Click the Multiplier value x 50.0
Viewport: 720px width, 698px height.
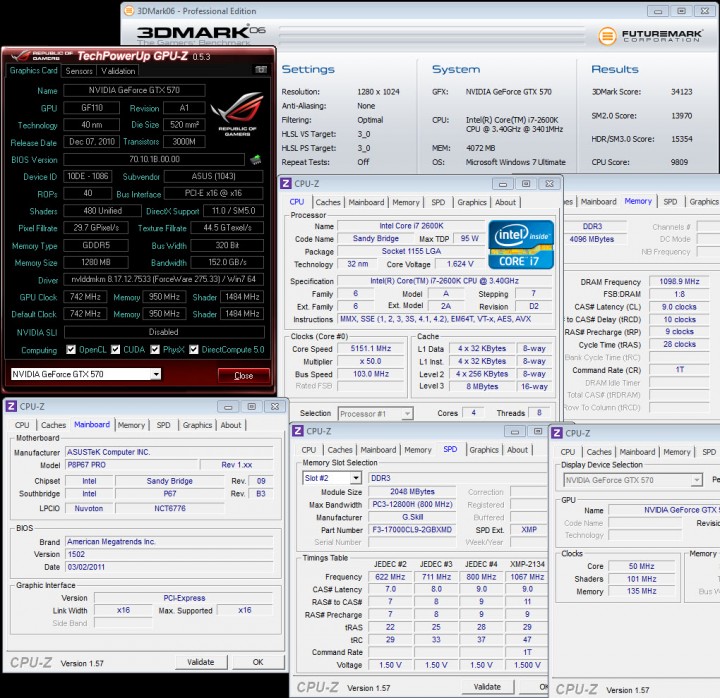(371, 361)
